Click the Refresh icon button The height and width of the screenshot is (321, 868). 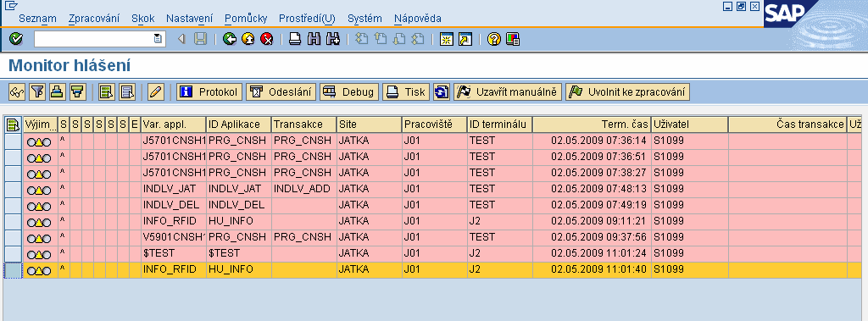(441, 91)
